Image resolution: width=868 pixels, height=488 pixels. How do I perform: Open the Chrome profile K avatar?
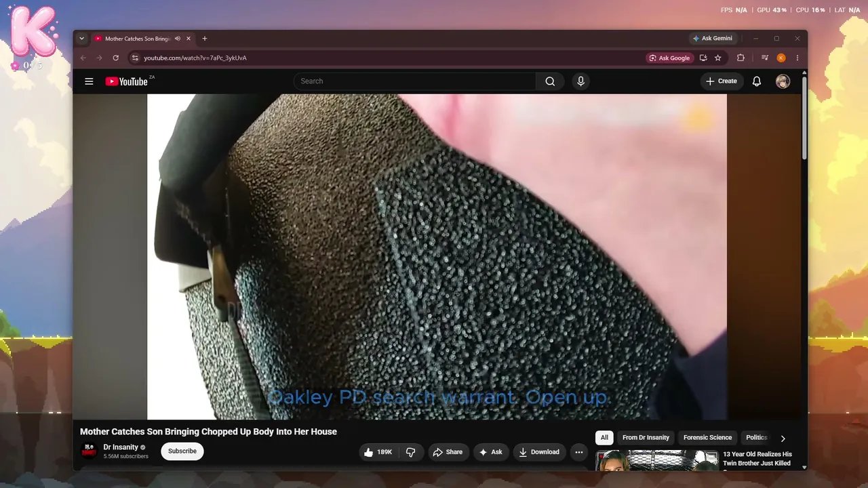click(x=781, y=58)
